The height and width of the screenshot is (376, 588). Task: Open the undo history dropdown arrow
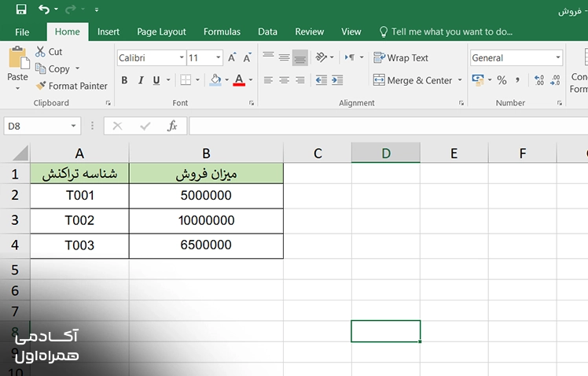pyautogui.click(x=56, y=9)
